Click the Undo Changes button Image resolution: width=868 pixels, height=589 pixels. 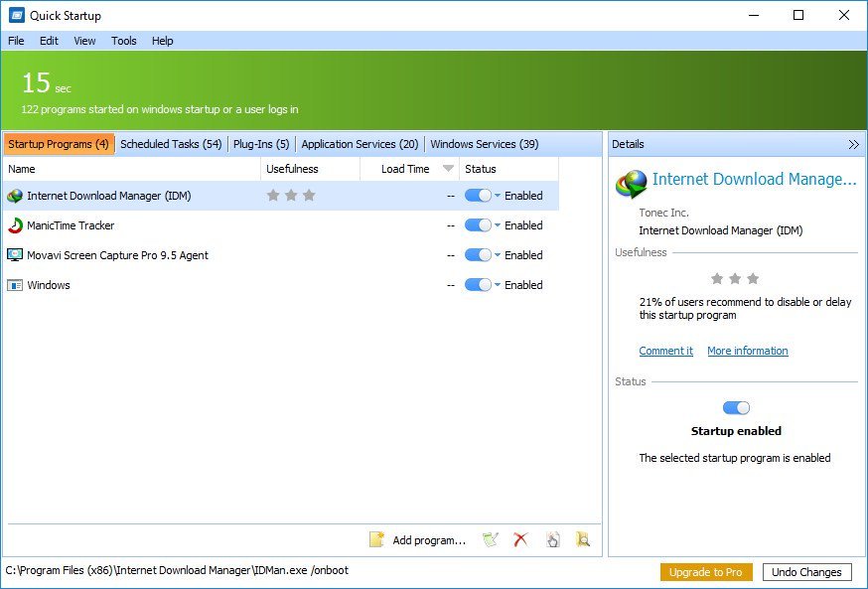[x=806, y=572]
